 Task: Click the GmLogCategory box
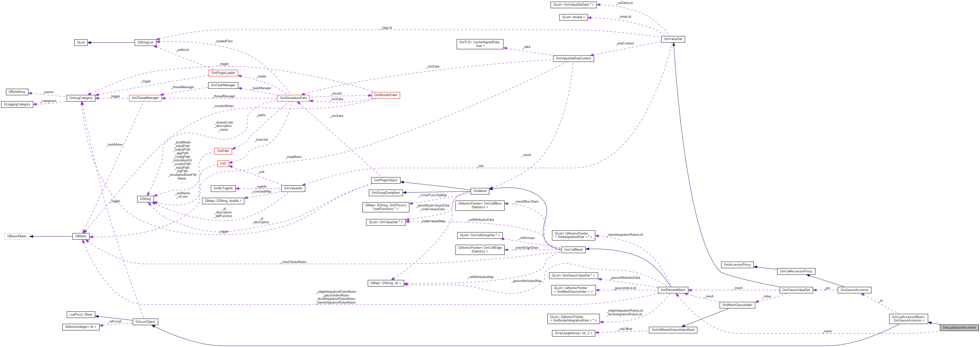(x=81, y=98)
